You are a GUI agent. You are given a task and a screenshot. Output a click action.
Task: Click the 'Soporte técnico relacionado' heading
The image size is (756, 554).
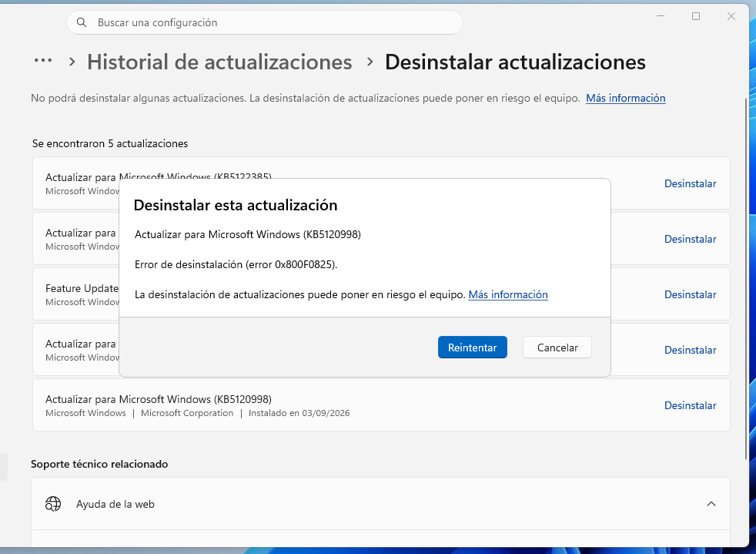coord(99,465)
